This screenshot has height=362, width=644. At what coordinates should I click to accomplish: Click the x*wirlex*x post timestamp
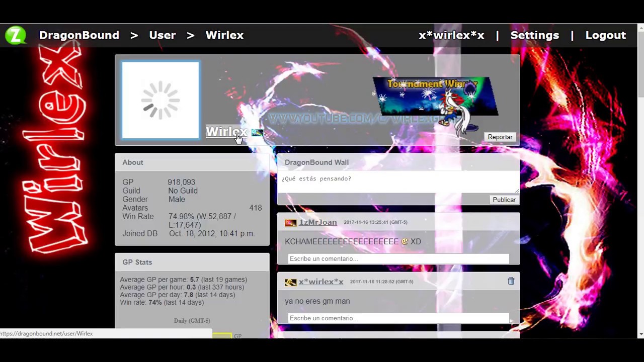[381, 282]
